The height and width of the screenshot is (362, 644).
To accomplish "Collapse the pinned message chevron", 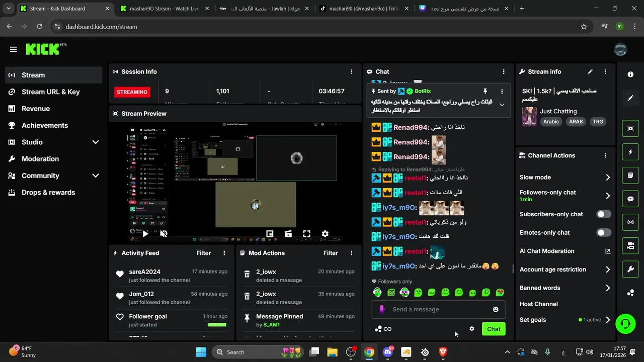I will tap(502, 105).
